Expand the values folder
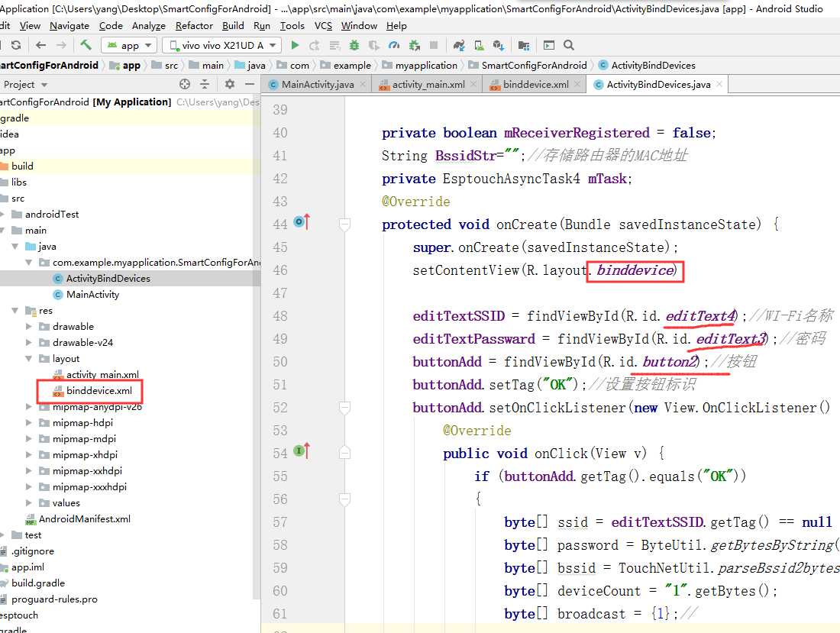840x633 pixels. 29,503
